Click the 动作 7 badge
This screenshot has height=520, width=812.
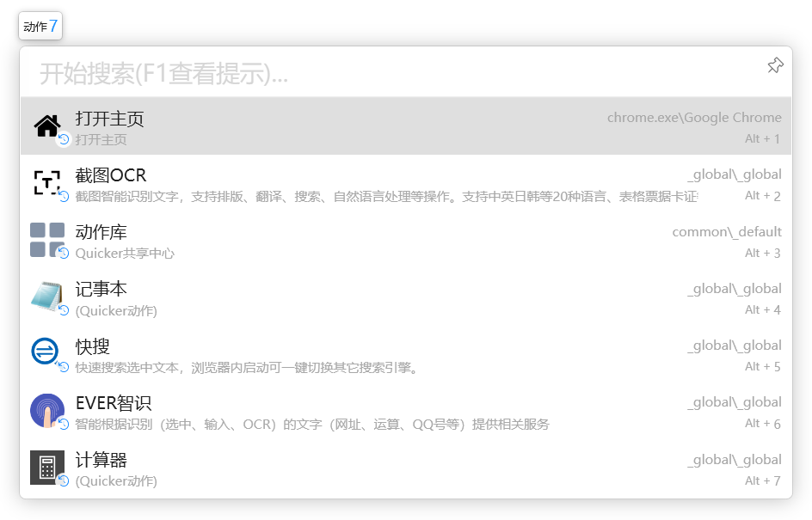coord(40,26)
